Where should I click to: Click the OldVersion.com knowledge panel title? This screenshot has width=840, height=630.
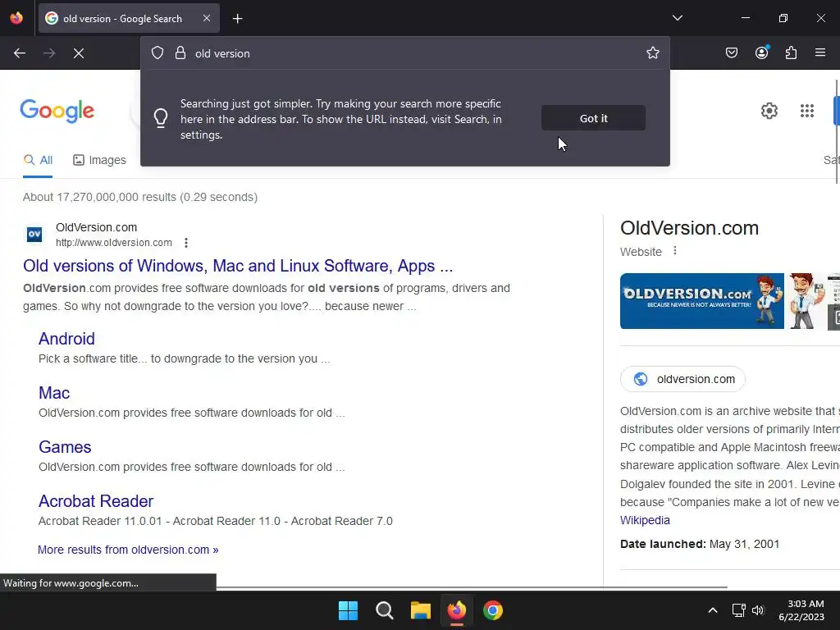(x=689, y=228)
